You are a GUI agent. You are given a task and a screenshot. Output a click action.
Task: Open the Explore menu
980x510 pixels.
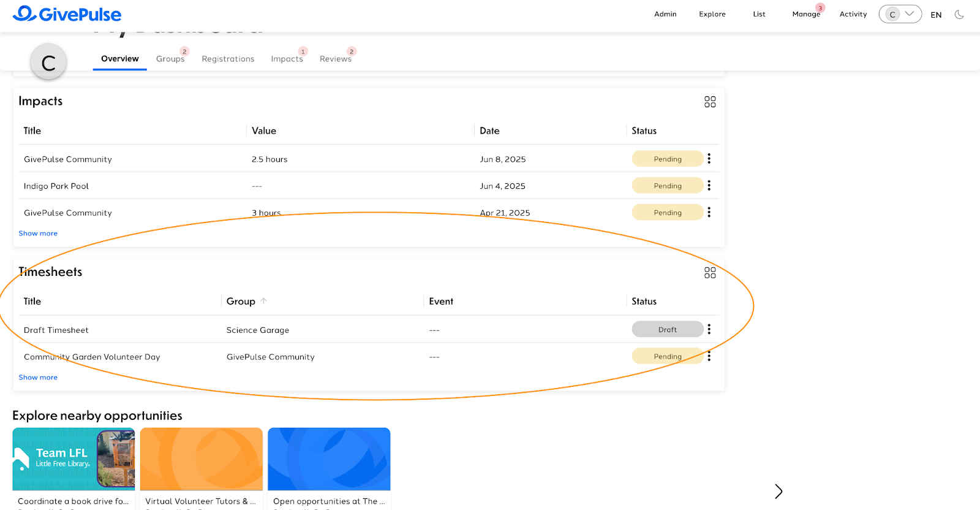click(x=712, y=14)
